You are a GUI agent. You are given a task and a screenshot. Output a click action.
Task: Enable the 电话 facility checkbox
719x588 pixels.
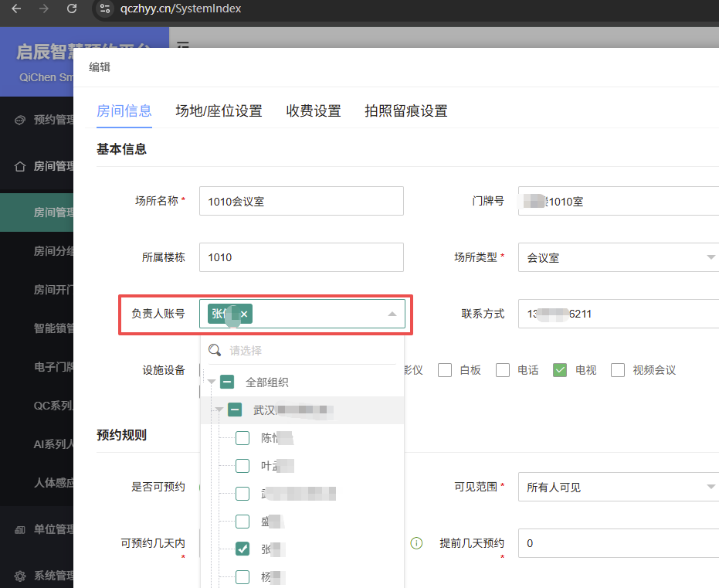(503, 370)
